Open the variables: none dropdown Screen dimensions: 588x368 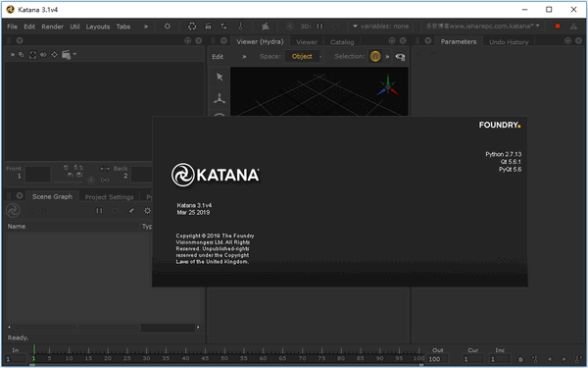(x=381, y=26)
